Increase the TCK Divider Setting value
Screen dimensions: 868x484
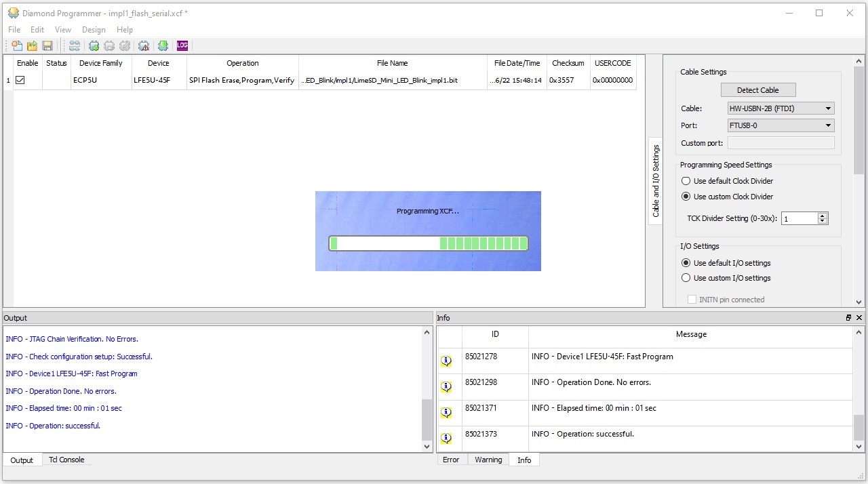823,216
